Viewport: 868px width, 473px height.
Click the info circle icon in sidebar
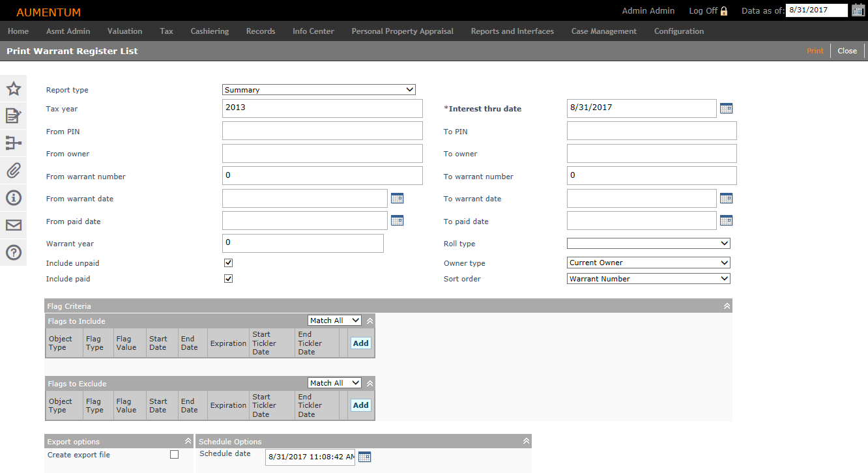click(14, 198)
